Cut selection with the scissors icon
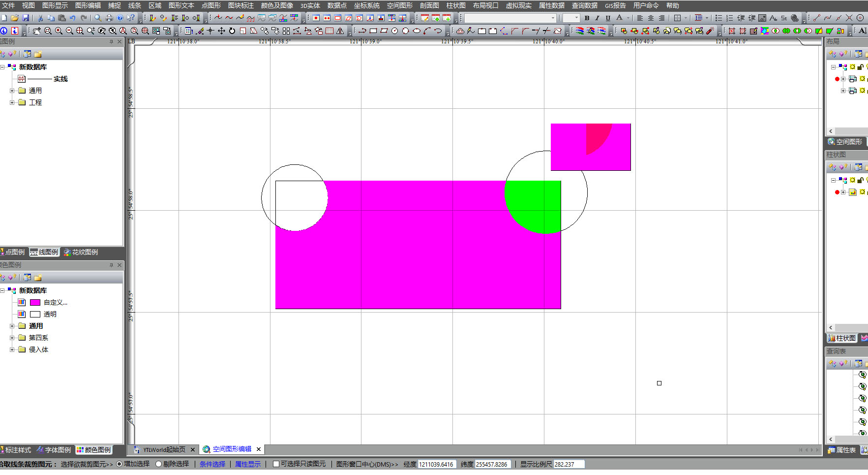 (x=40, y=18)
